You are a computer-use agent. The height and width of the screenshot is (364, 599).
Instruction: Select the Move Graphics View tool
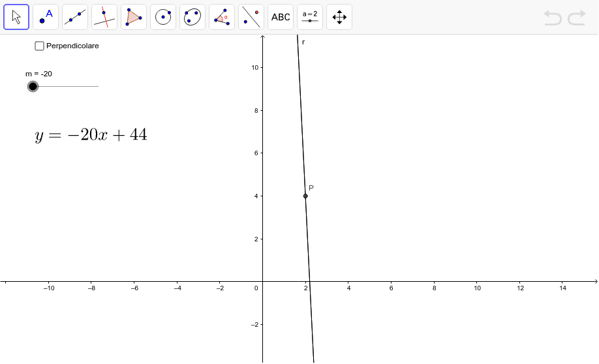coord(339,17)
